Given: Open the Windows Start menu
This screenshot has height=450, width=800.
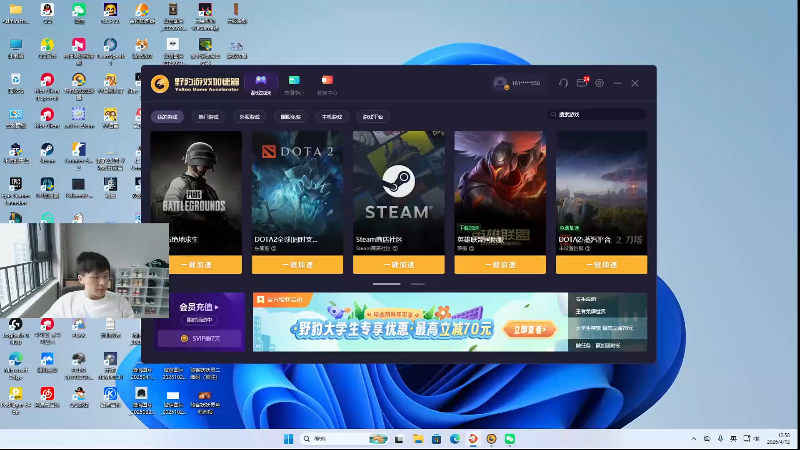Looking at the screenshot, I should pos(288,439).
